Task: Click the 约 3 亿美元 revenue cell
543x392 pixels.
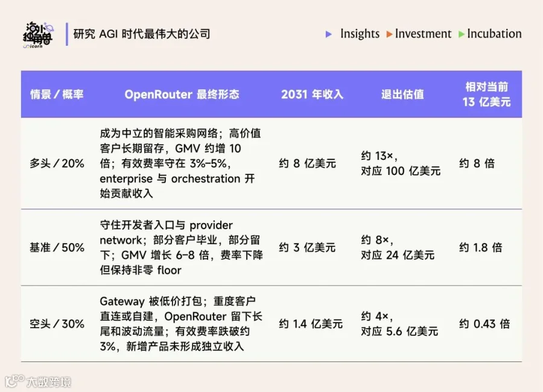Action: pyautogui.click(x=307, y=247)
